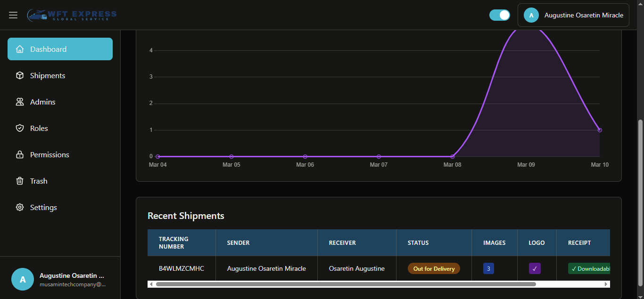This screenshot has width=644, height=299.
Task: Click the Mar 10 chart data point
Action: tap(600, 130)
